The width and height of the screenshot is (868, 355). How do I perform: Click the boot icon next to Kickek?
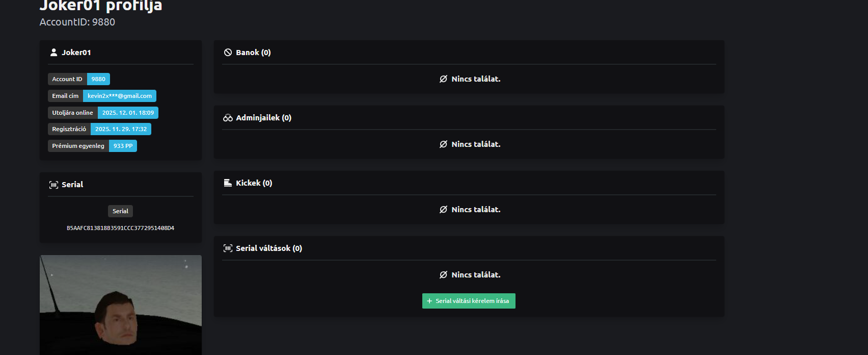click(228, 183)
